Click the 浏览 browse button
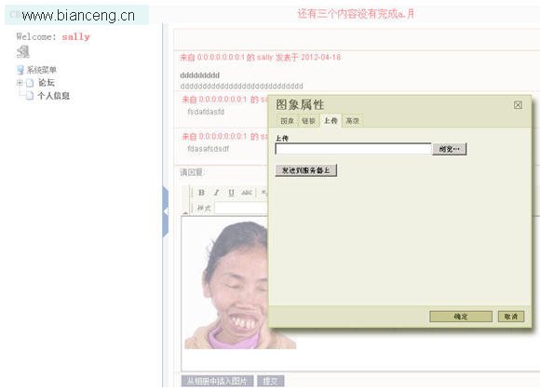The image size is (540, 392). point(450,149)
